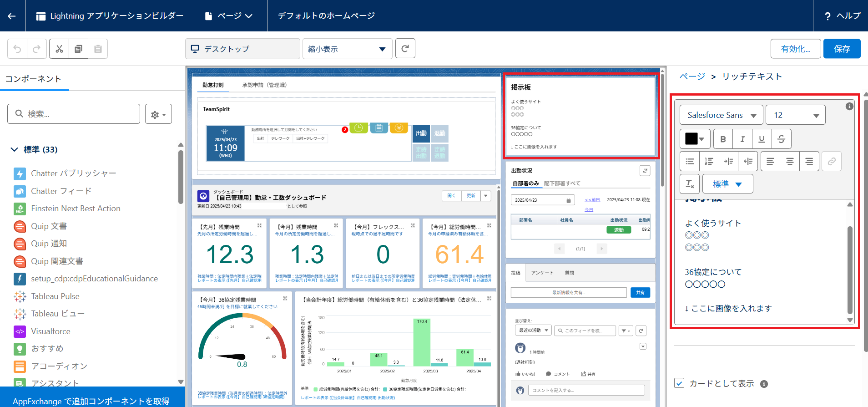Click the 保存 button

pos(842,49)
